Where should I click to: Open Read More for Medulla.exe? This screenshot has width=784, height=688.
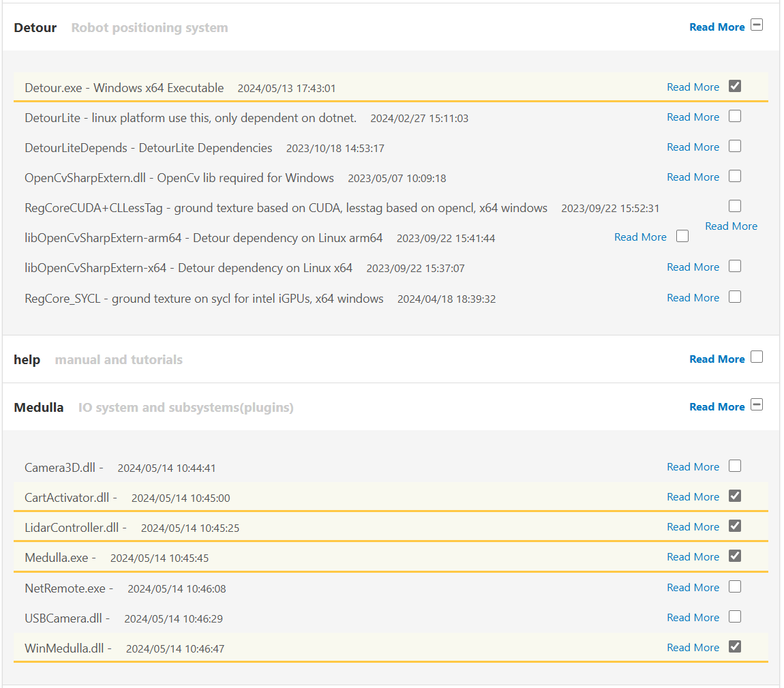click(x=693, y=557)
